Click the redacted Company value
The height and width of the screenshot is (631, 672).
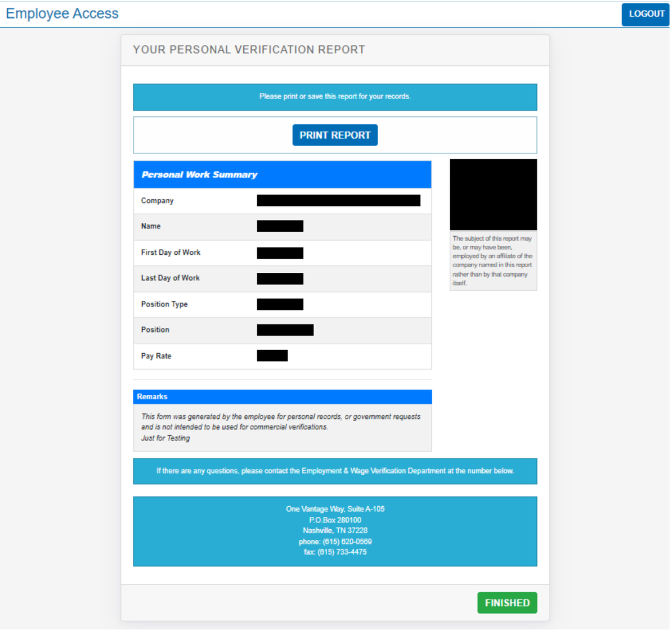(x=339, y=200)
